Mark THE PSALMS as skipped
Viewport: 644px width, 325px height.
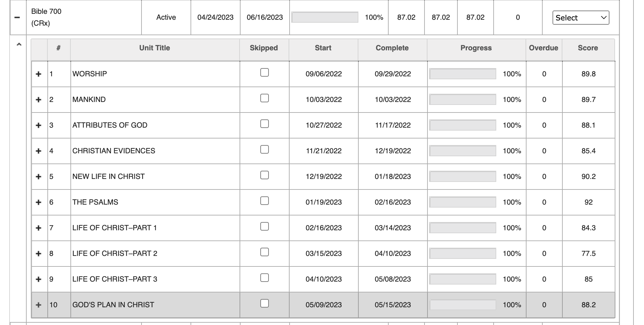click(265, 201)
